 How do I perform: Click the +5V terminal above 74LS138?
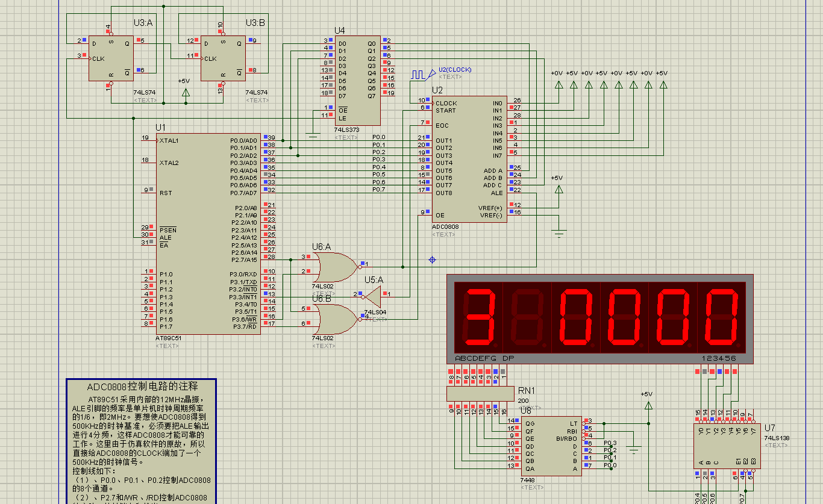[x=648, y=405]
